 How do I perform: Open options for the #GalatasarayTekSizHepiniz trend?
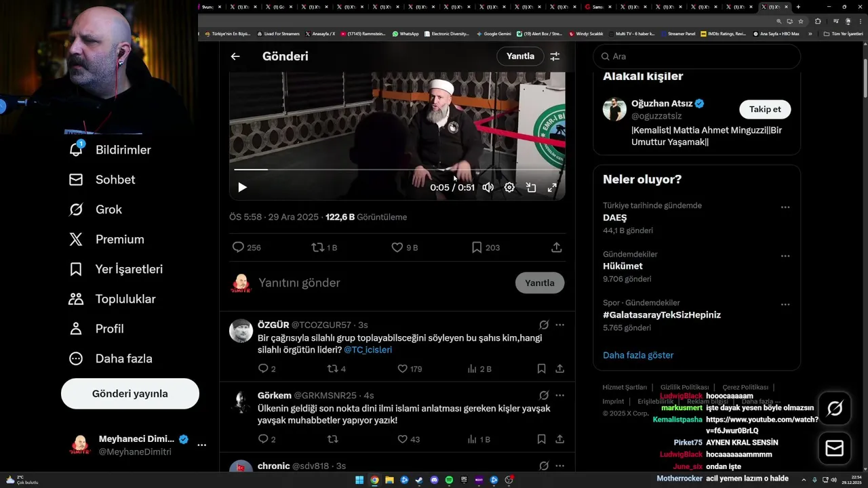coord(785,304)
